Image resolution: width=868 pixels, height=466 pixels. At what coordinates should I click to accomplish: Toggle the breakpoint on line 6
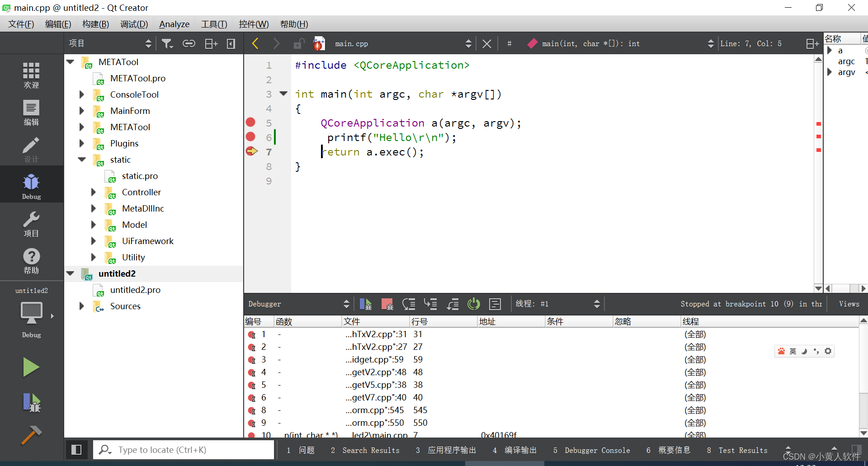pyautogui.click(x=250, y=137)
